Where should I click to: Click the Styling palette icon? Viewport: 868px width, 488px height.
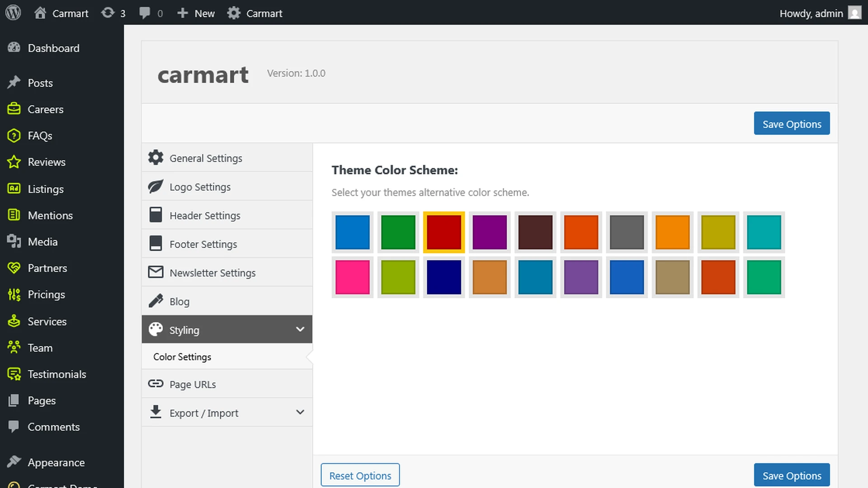point(156,329)
